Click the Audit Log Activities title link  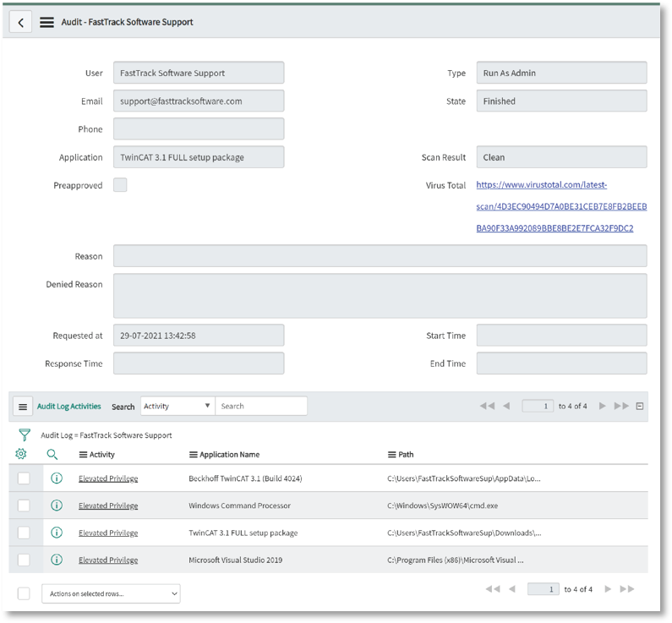(x=68, y=407)
